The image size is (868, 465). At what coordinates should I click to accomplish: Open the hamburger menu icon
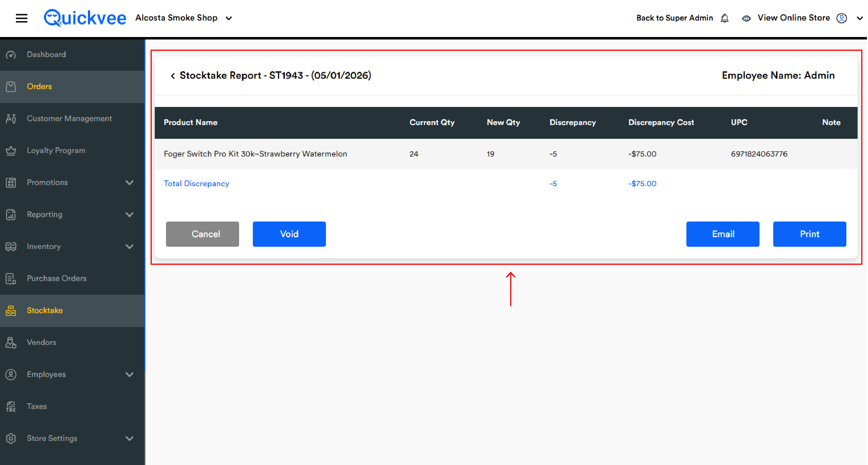coord(22,18)
